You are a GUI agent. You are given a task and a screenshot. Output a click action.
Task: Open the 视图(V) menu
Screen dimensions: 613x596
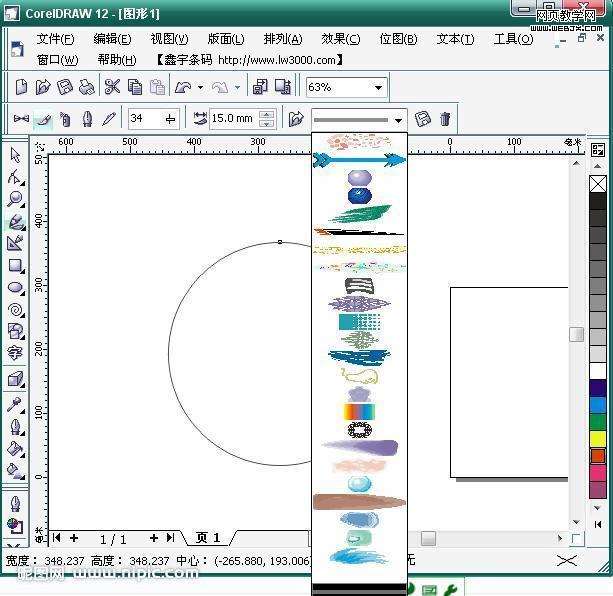click(x=169, y=39)
